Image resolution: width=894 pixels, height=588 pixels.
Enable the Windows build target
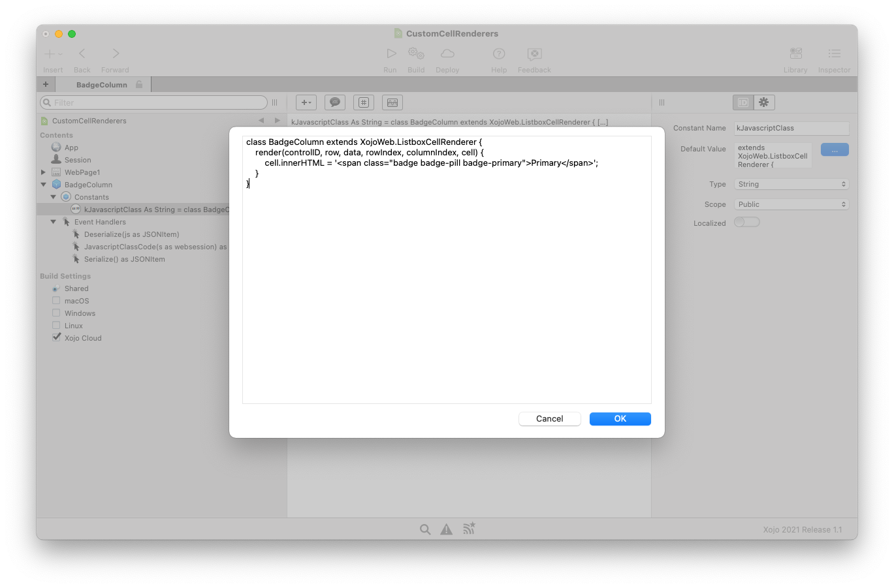click(x=56, y=313)
